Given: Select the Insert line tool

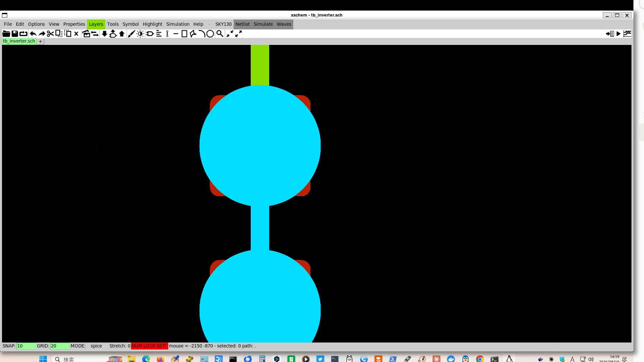Looking at the screenshot, I should pos(176,34).
